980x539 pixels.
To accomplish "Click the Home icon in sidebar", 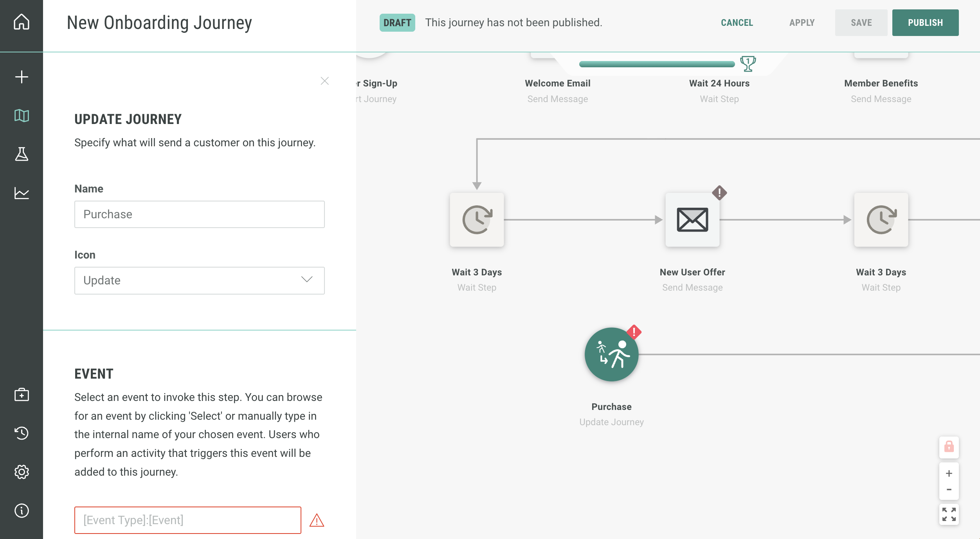I will click(x=22, y=22).
